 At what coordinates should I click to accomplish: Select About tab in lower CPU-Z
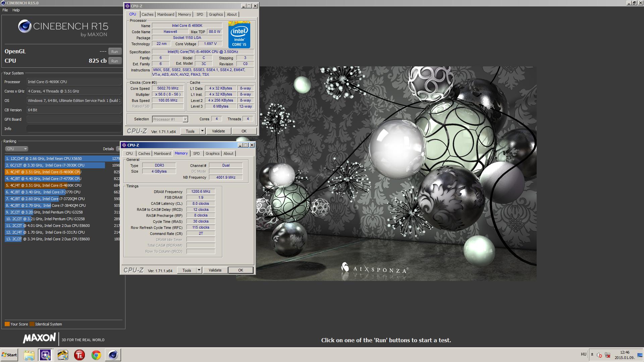tap(228, 154)
